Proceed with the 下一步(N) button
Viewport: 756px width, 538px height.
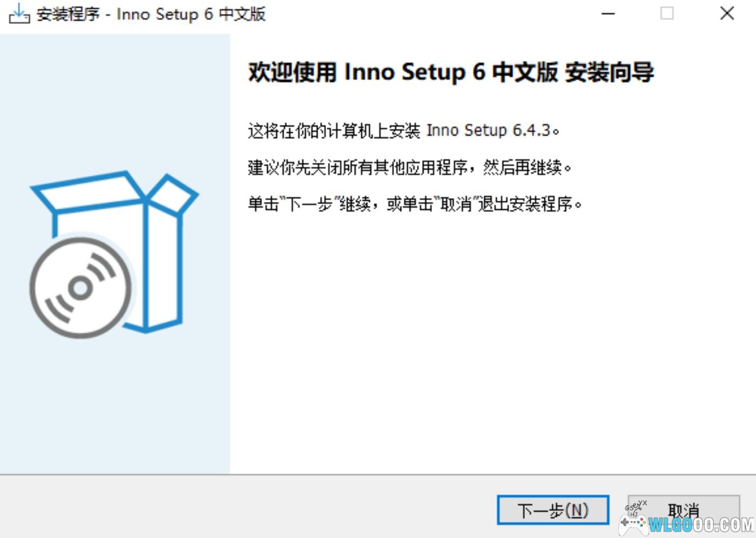pos(552,510)
